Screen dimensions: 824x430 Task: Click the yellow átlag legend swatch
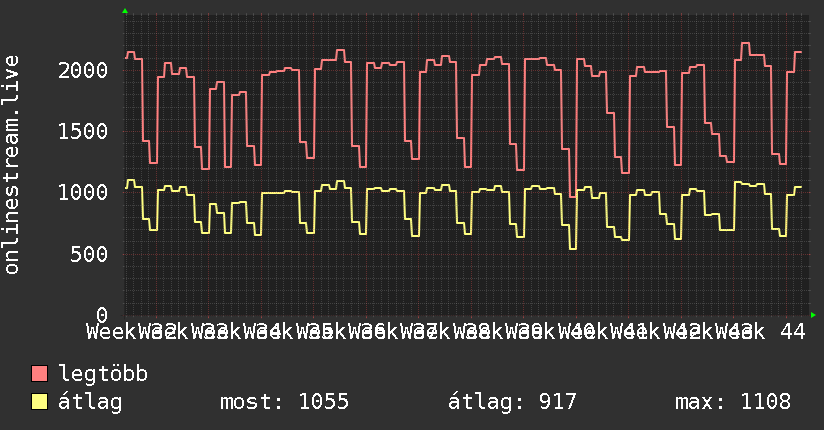tap(39, 402)
